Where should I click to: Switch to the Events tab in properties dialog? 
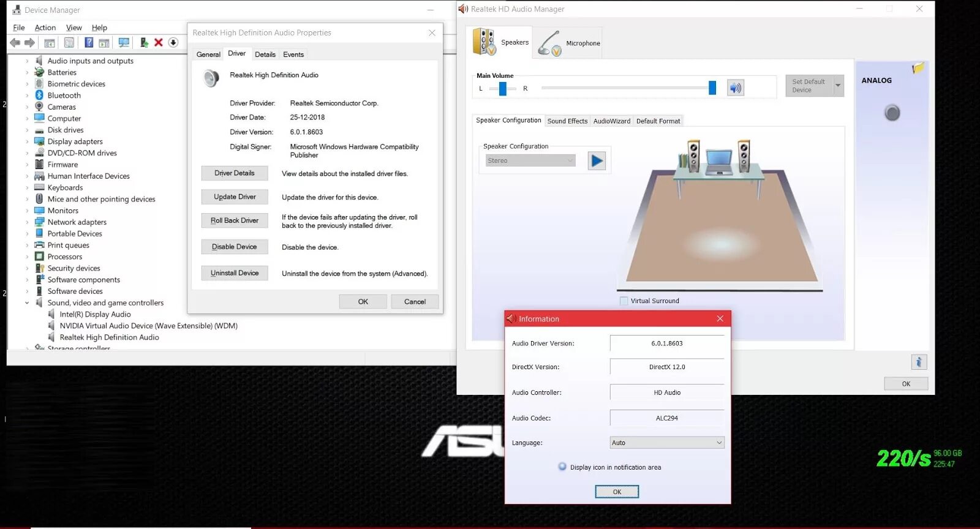click(x=293, y=54)
